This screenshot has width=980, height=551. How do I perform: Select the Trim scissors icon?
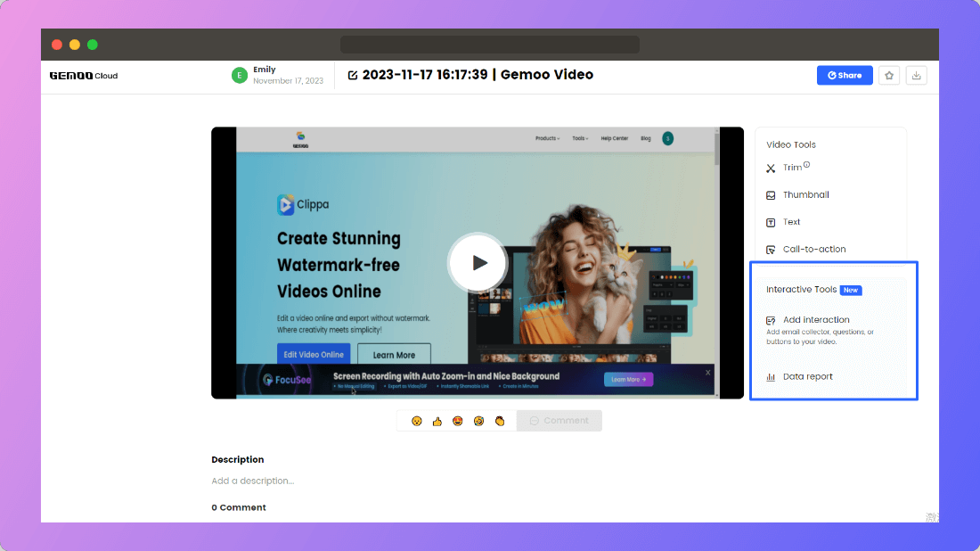coord(771,169)
